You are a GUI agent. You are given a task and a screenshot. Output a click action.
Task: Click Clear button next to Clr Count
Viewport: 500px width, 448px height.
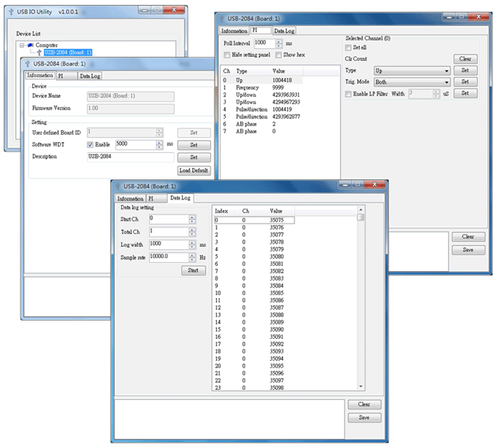point(465,59)
